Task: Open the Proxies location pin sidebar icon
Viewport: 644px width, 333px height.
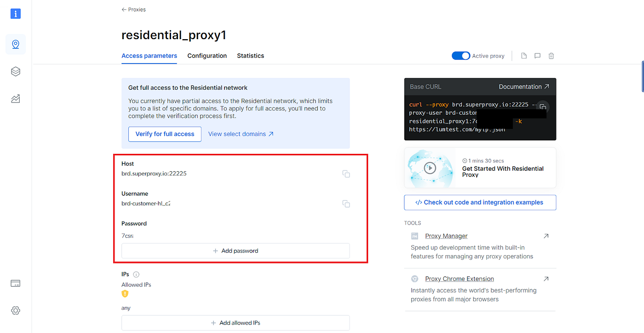Action: (x=15, y=44)
